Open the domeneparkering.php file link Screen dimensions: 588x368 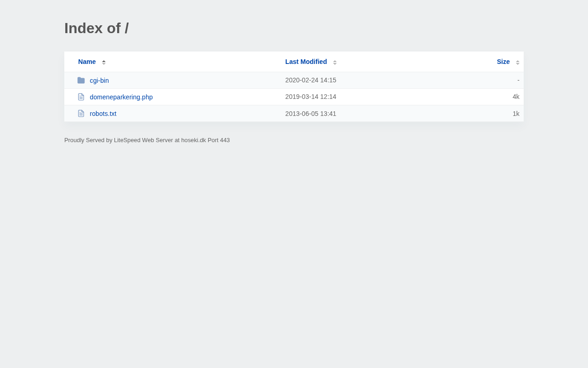tap(121, 97)
